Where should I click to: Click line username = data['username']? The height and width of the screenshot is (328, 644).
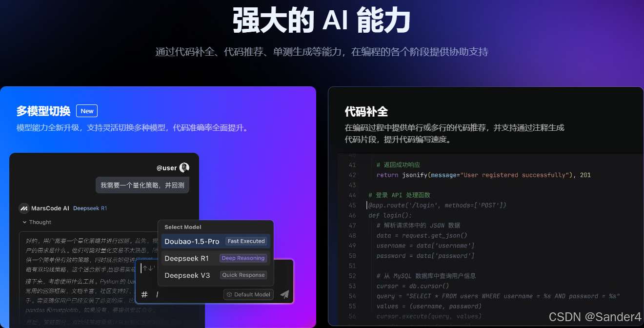tap(425, 246)
